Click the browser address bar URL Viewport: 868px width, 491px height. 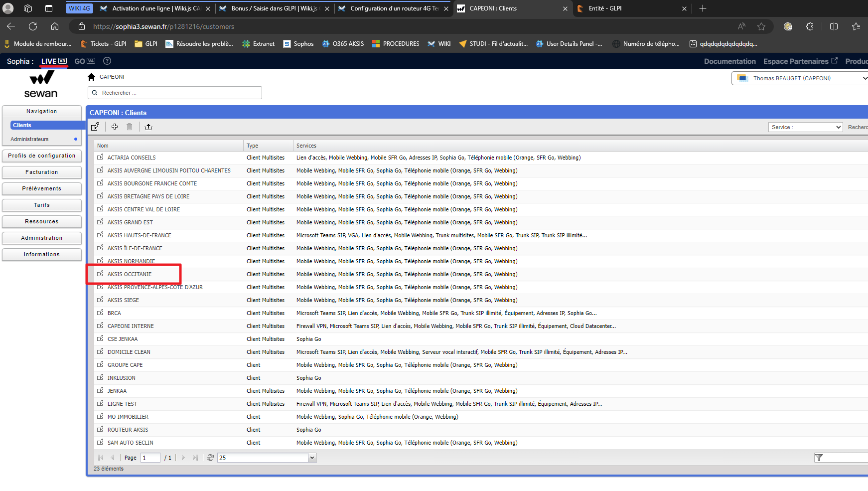[x=163, y=26]
